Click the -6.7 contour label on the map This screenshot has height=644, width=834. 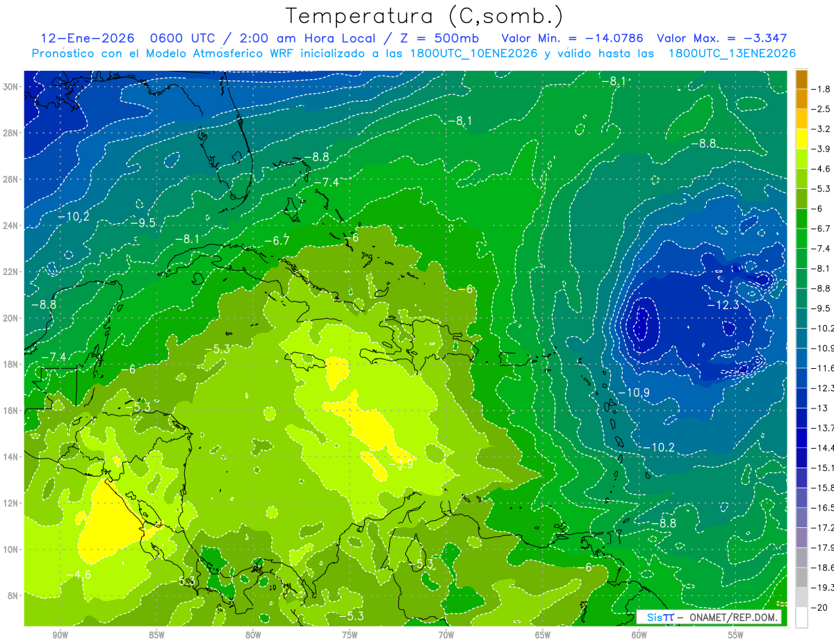click(x=276, y=240)
